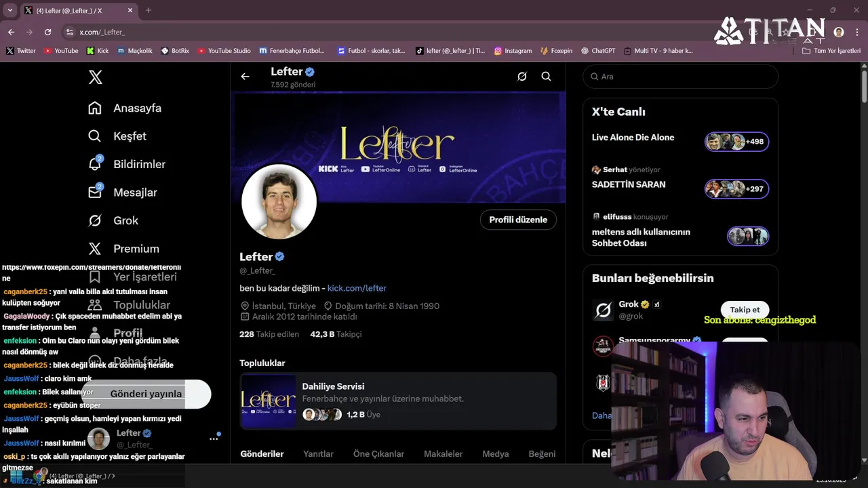Open Lefter's profile avatar photo
Image resolution: width=868 pixels, height=488 pixels.
coord(279,202)
